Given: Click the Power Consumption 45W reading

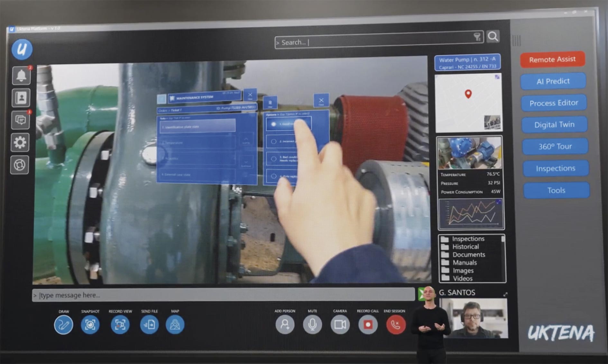Looking at the screenshot, I should pyautogui.click(x=470, y=192).
